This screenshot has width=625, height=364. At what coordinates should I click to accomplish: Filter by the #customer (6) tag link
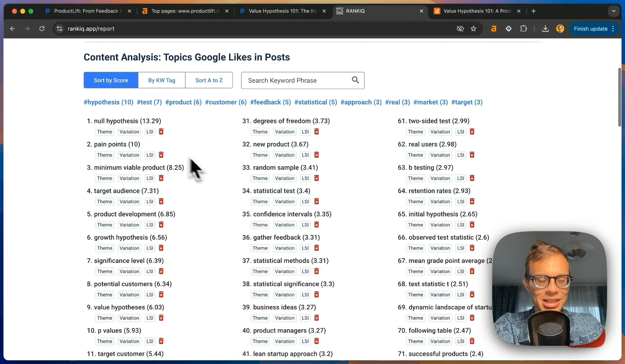pyautogui.click(x=226, y=102)
